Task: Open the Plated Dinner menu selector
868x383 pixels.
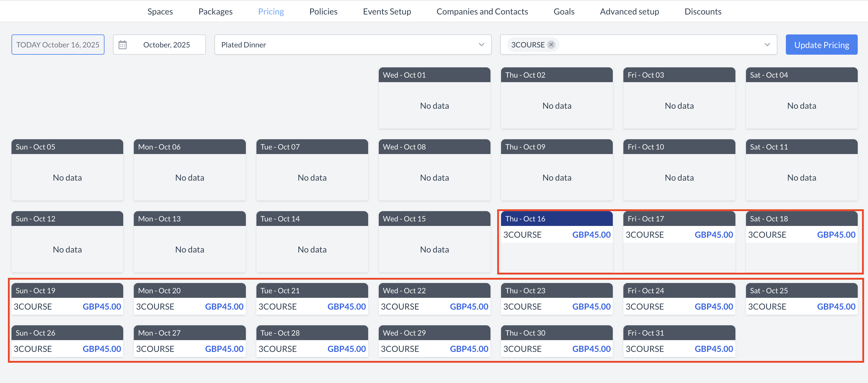Action: 337,44
